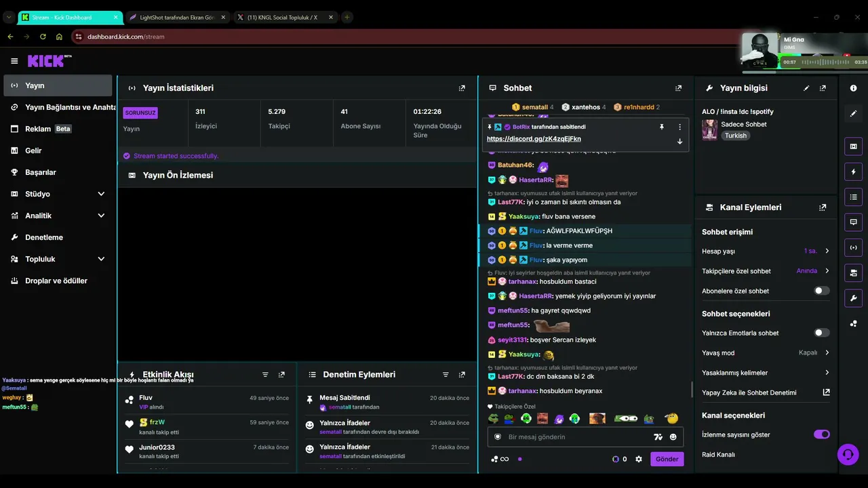Click the pencil edit icon in the right rail
Viewport: 868px width, 488px height.
click(x=853, y=114)
